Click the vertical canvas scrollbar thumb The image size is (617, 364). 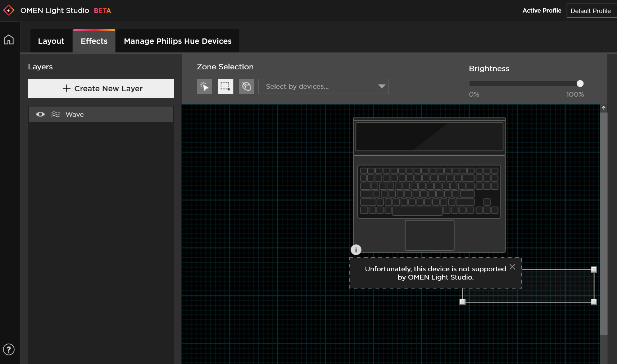604,224
